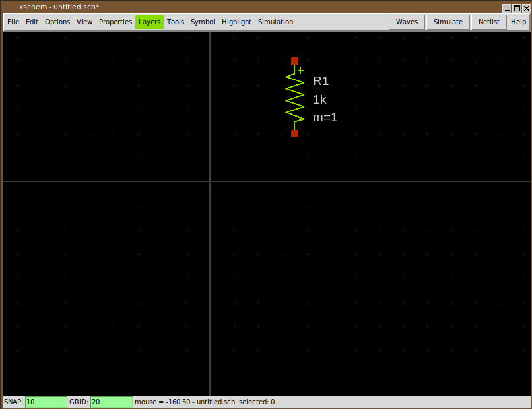Open the File menu
The height and width of the screenshot is (409, 532).
(13, 22)
